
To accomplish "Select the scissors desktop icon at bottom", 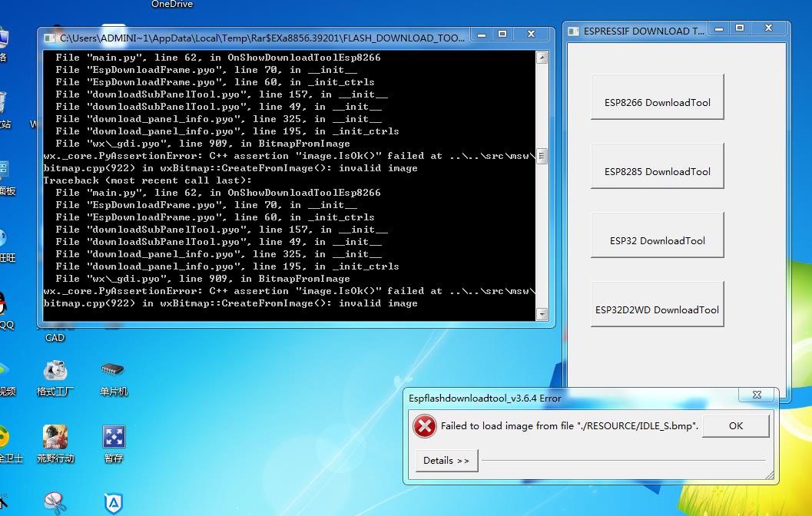I will (55, 504).
